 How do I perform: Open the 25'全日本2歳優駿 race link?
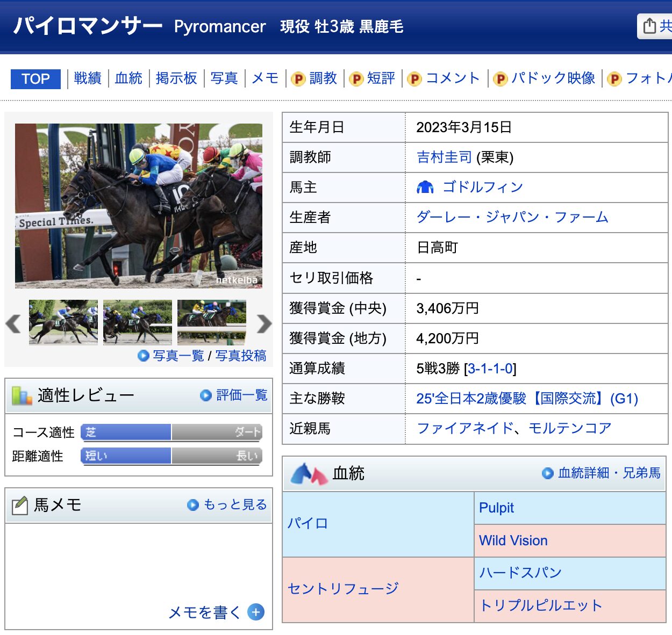coord(527,399)
